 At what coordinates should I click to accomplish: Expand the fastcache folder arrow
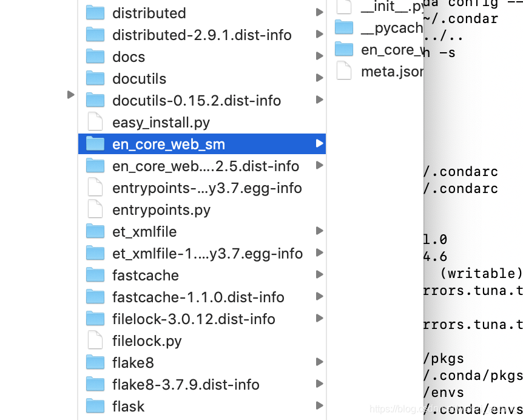coord(319,274)
